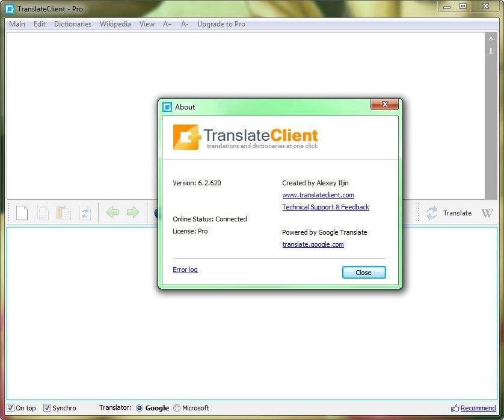Screen dimensions: 504x420
Task: Select the Google translator radio button
Action: point(140,408)
